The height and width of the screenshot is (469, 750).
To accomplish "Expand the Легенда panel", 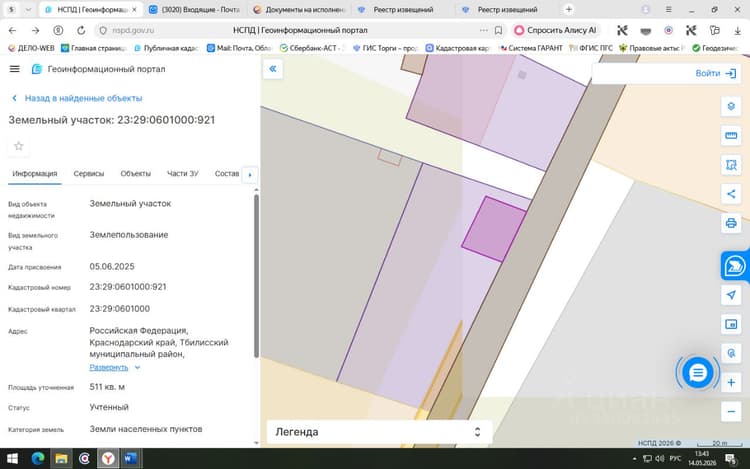I will click(x=379, y=432).
